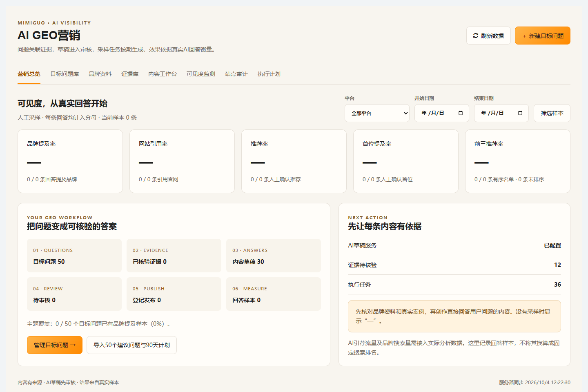Image resolution: width=588 pixels, height=392 pixels.
Task: Open the 站点审计 tab
Action: 236,74
